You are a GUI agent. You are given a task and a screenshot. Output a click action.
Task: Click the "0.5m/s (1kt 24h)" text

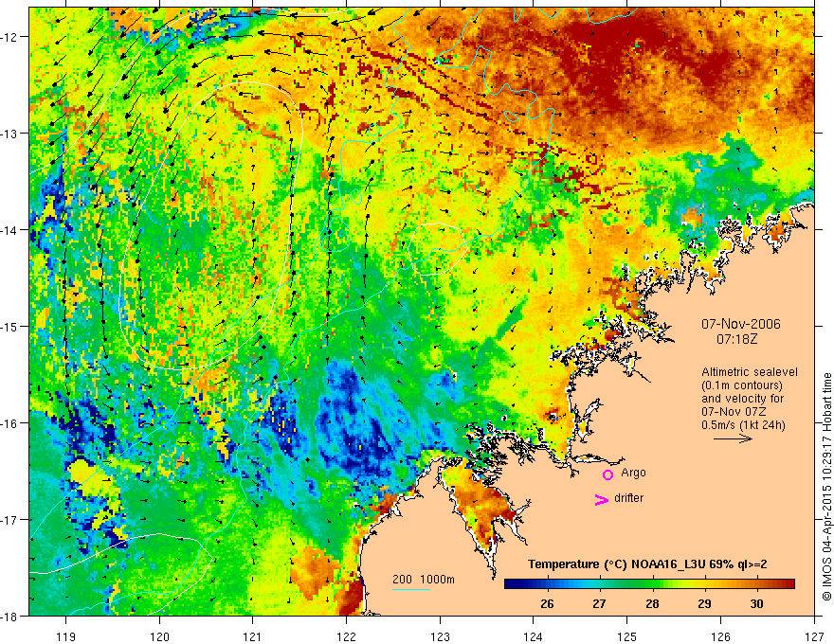pyautogui.click(x=743, y=425)
